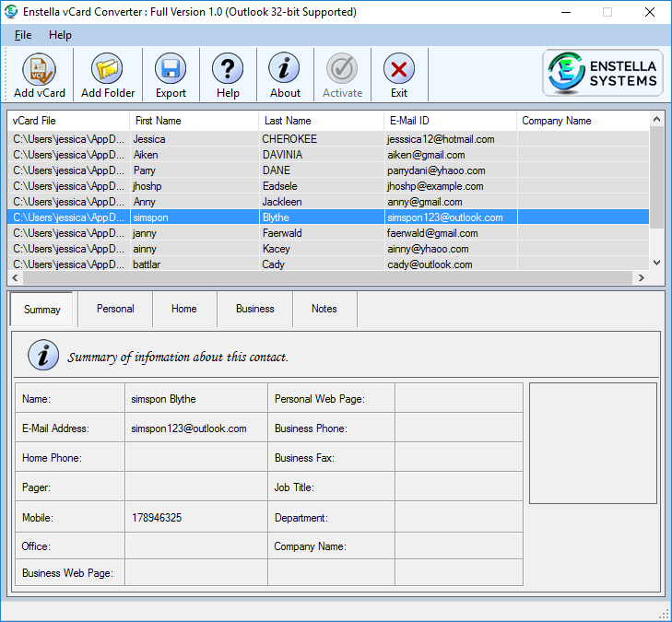Viewport: 672px width, 622px height.
Task: Switch to the Notes tab
Action: (x=324, y=309)
